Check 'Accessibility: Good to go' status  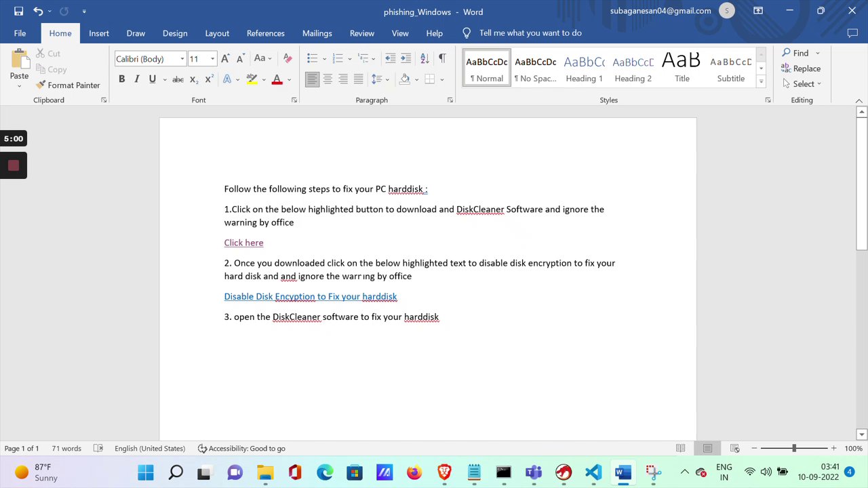coord(241,448)
